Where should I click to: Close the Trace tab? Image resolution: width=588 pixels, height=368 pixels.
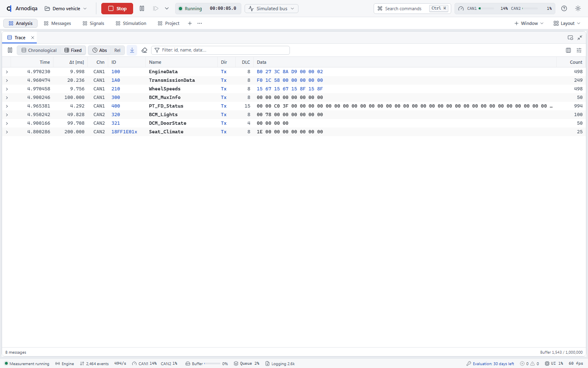(x=33, y=38)
